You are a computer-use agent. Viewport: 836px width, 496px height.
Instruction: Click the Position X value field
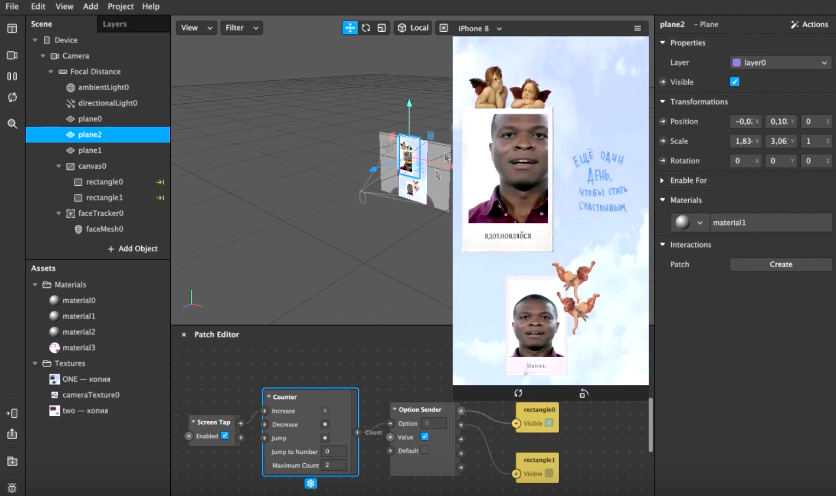pyautogui.click(x=745, y=122)
